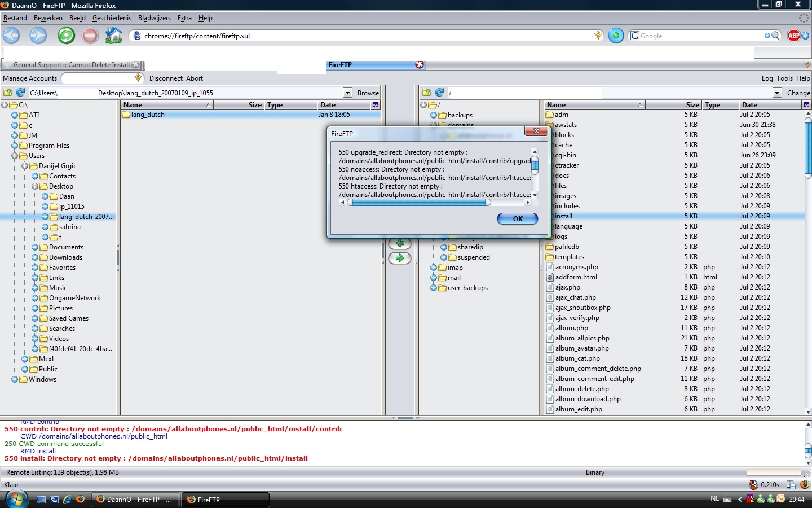Viewport: 812px width, 508px height.
Task: Click the dialog vertical scrollbar thumb
Action: (x=535, y=165)
